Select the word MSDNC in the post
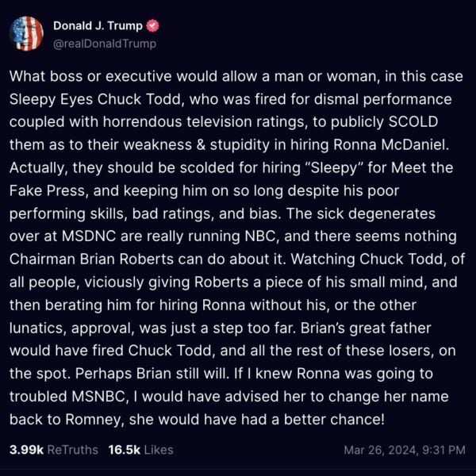Screen dimensions: 476x476 pos(89,236)
